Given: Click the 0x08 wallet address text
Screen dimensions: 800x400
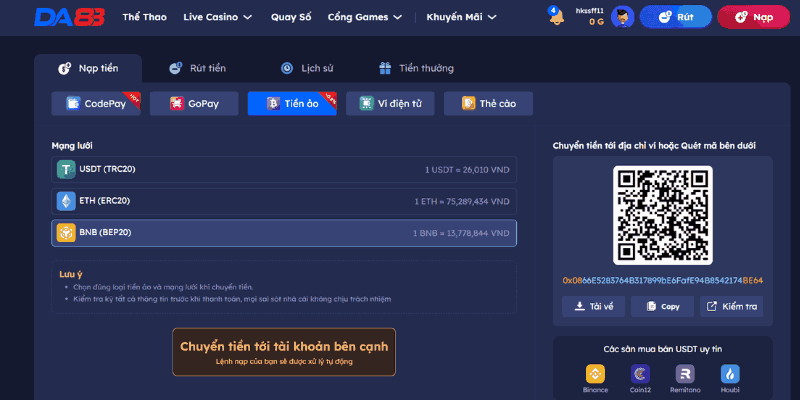Looking at the screenshot, I should (662, 281).
